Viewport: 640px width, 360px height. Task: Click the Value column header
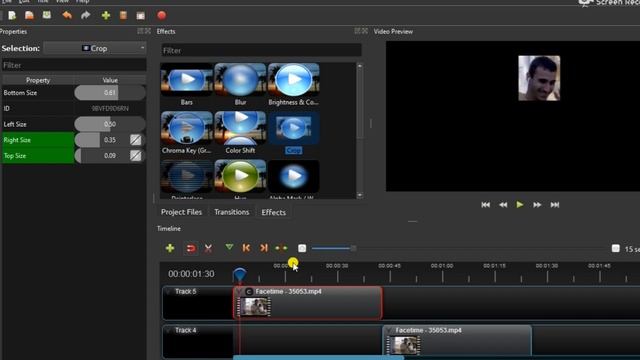pyautogui.click(x=110, y=80)
